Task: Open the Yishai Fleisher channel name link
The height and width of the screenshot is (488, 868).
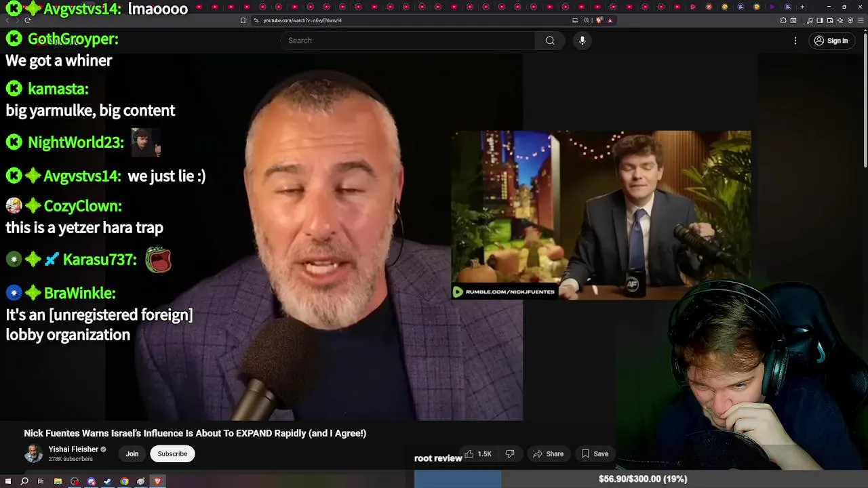Action: pyautogui.click(x=74, y=449)
